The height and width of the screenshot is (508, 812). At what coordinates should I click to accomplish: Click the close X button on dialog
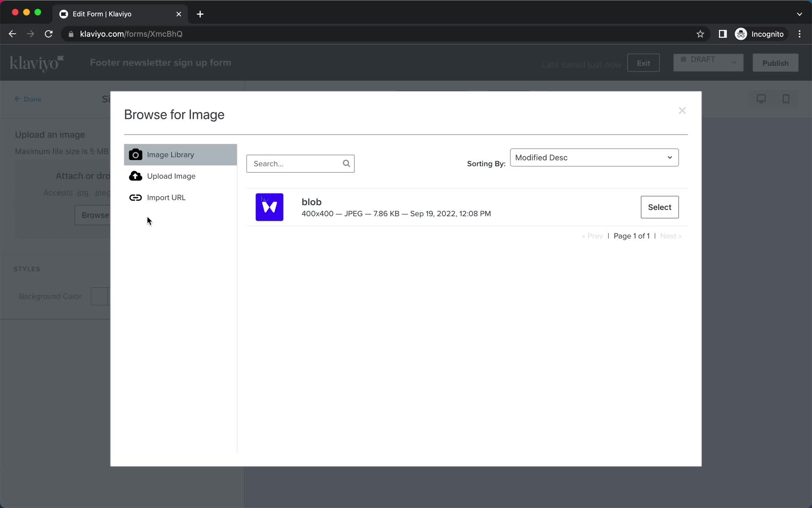point(682,110)
